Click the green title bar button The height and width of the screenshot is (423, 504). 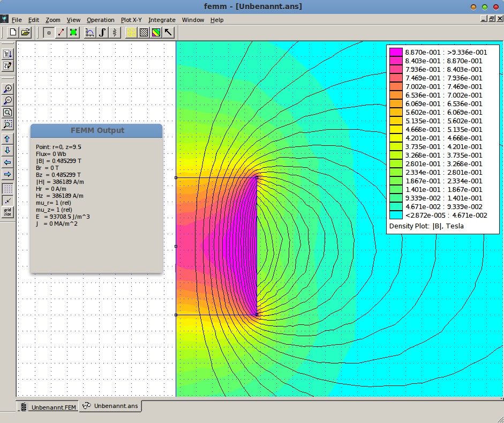click(x=485, y=7)
